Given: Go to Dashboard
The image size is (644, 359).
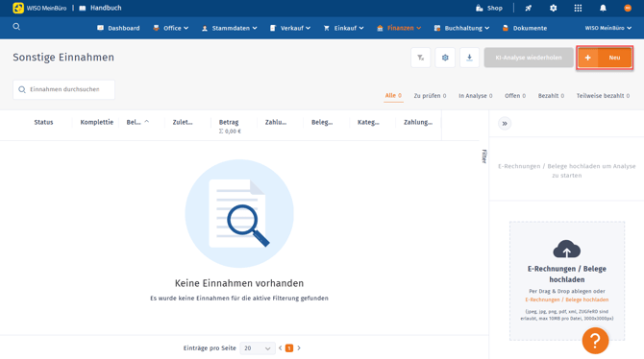Looking at the screenshot, I should point(118,28).
